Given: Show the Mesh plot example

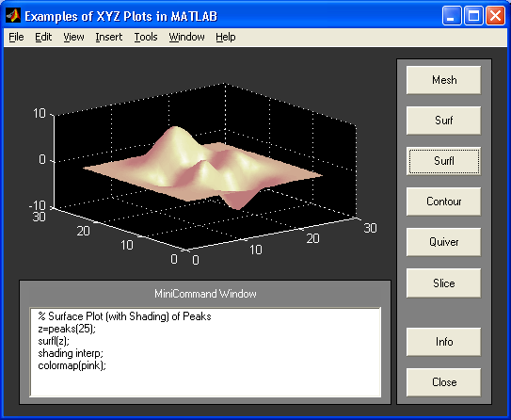Looking at the screenshot, I should click(443, 80).
